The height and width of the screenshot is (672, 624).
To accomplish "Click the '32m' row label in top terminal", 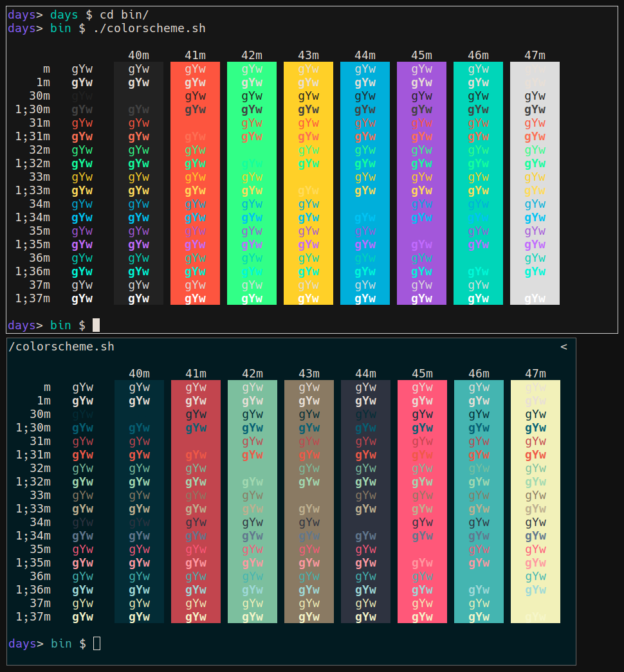I will (x=40, y=150).
